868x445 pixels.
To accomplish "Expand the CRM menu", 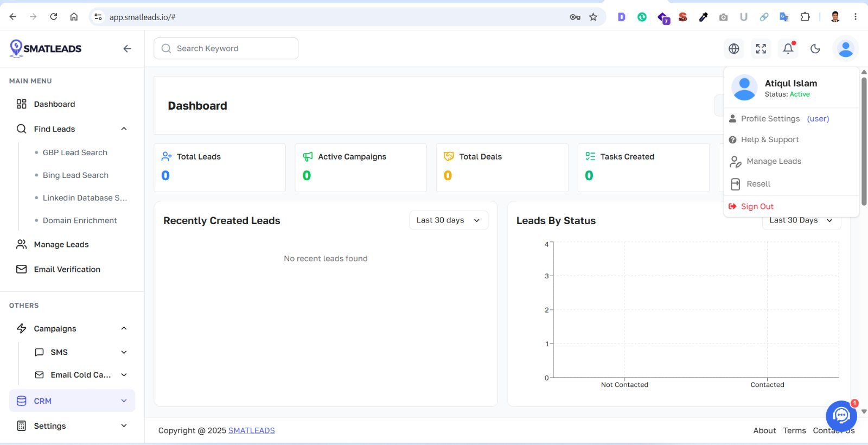I will pyautogui.click(x=124, y=401).
